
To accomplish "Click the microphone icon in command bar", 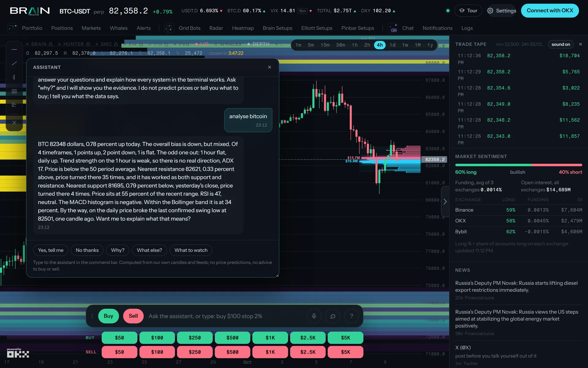I will point(314,316).
